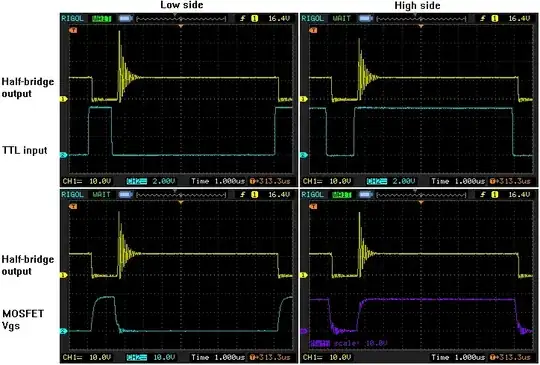Click the WAIT status in the High side TTL input scope
The width and height of the screenshot is (540, 365).
pyautogui.click(x=341, y=18)
